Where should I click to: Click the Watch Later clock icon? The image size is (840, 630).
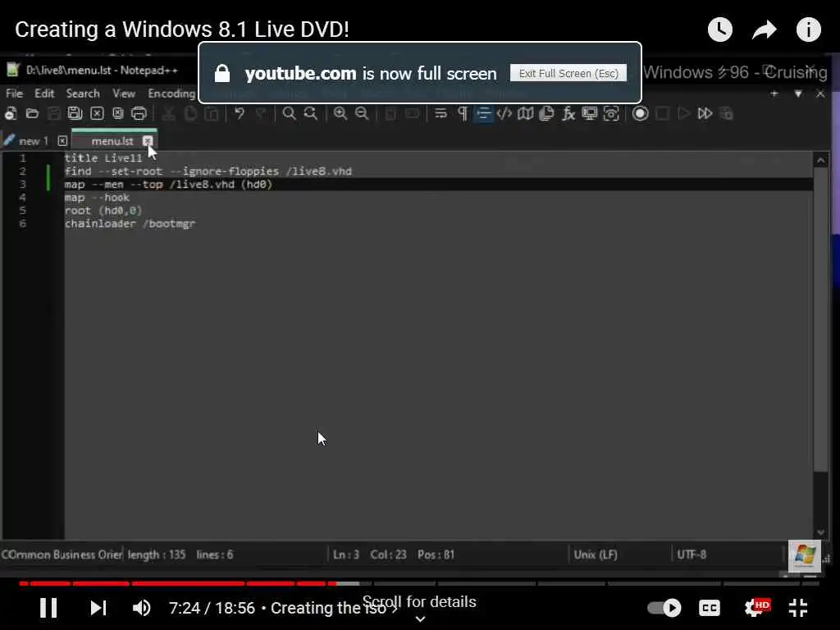(x=720, y=30)
